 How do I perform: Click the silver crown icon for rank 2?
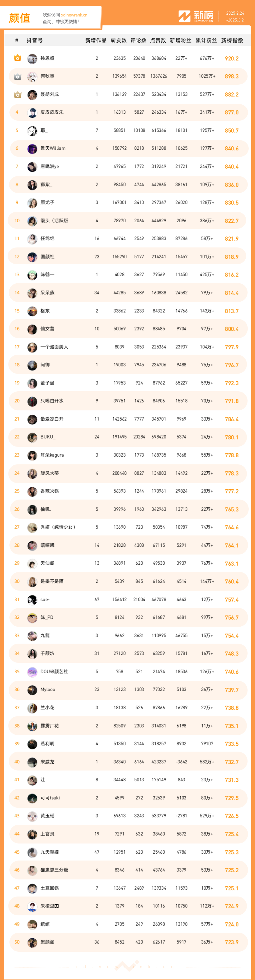coord(17,76)
